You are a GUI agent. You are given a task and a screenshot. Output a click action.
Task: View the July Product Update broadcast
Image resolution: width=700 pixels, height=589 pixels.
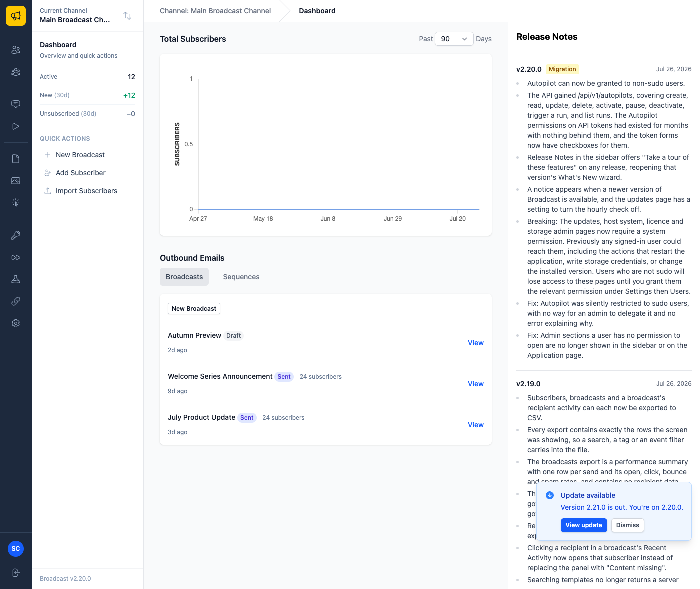tap(476, 425)
